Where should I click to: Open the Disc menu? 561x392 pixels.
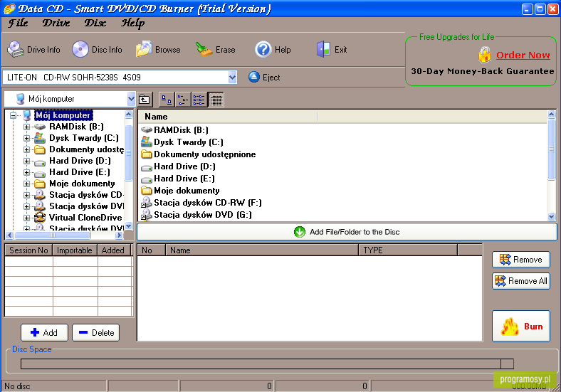tap(95, 23)
